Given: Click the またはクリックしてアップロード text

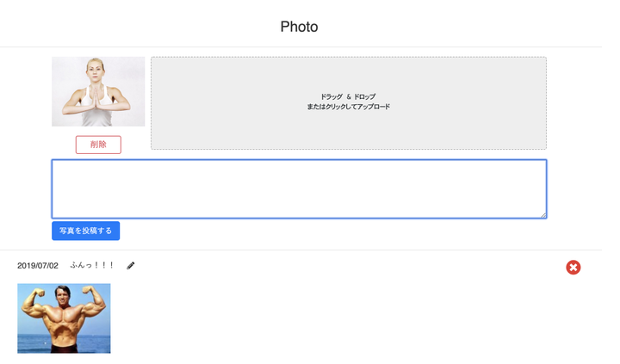Looking at the screenshot, I should 349,107.
